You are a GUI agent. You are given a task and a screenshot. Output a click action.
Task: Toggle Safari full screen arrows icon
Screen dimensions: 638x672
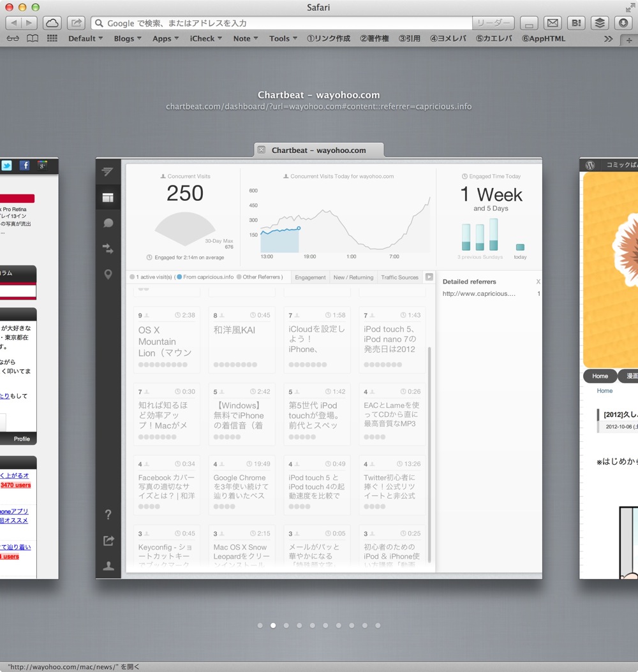pos(630,7)
